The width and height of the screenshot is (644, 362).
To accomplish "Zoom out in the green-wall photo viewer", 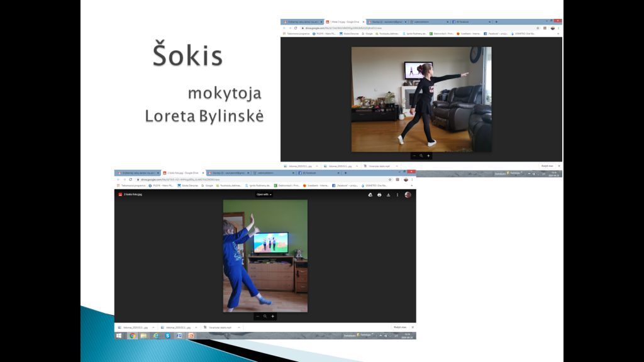I will coord(257,317).
